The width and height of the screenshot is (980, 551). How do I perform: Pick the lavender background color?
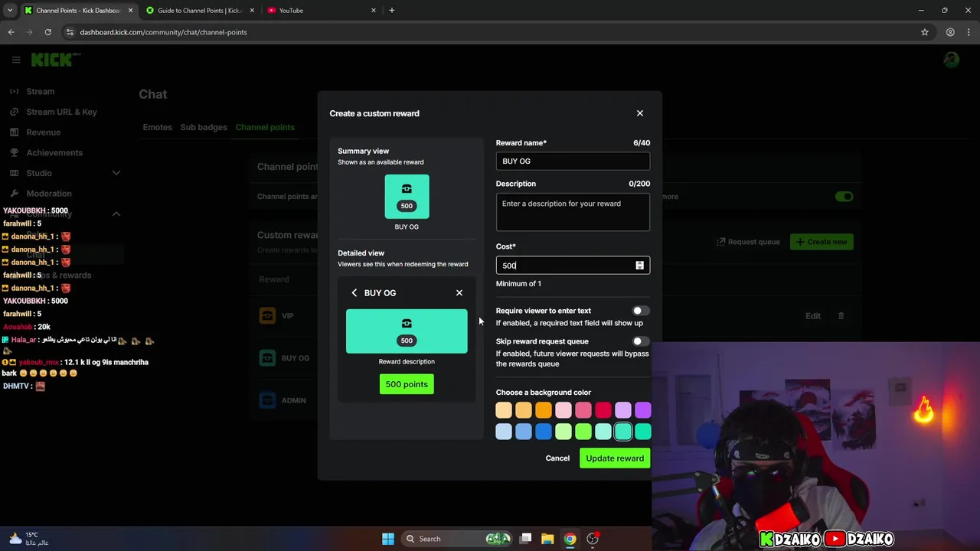point(623,411)
